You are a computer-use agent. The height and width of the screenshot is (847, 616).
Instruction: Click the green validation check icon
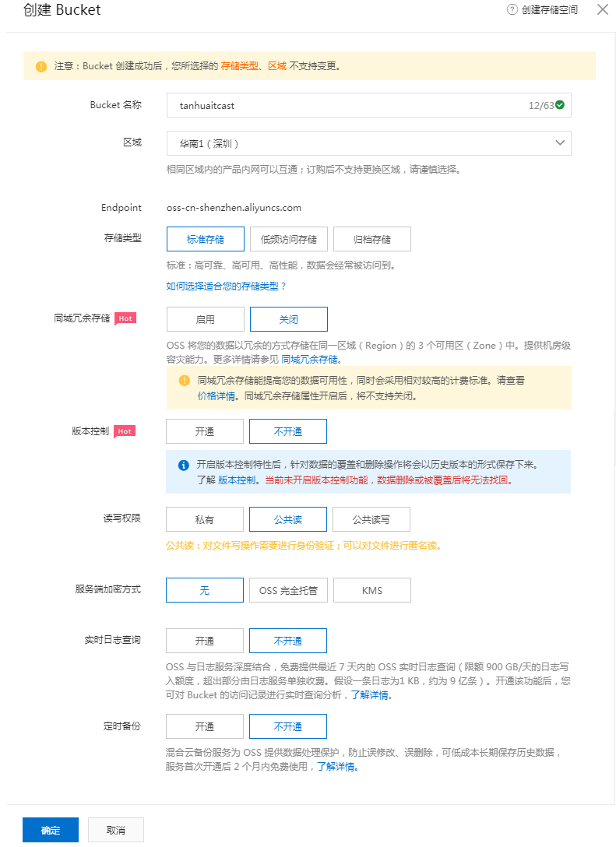[x=561, y=105]
